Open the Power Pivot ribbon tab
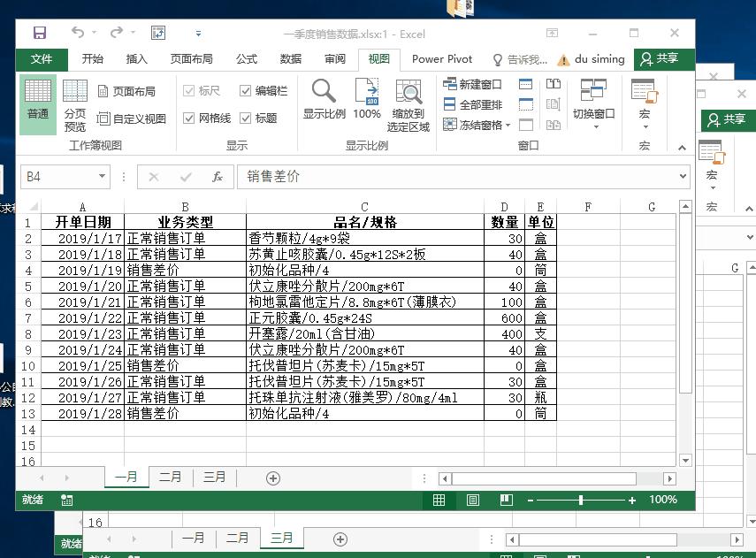This screenshot has width=756, height=558. (x=441, y=59)
